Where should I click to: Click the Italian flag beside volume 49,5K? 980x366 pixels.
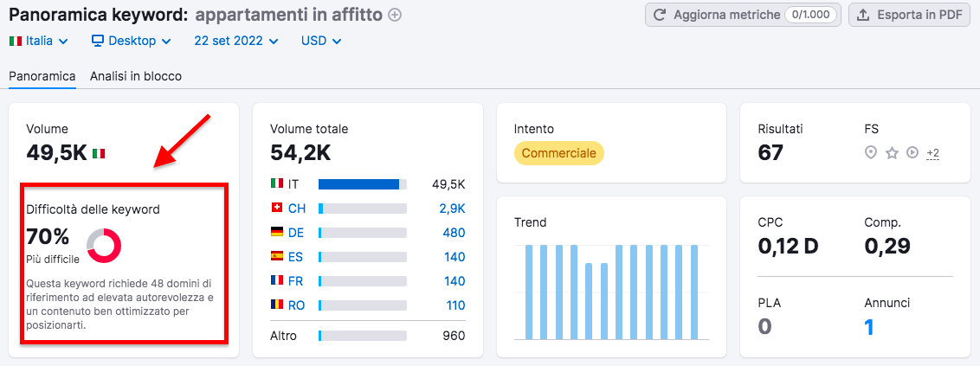point(99,154)
